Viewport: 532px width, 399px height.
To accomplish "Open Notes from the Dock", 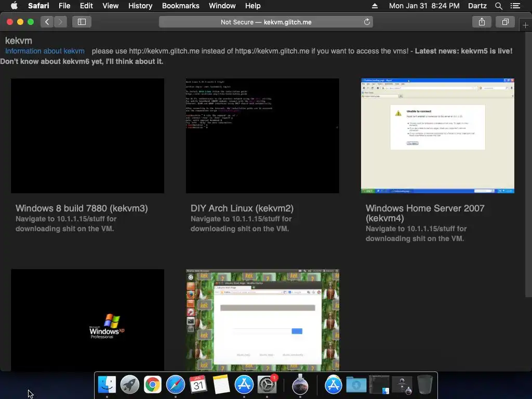I will [x=221, y=384].
